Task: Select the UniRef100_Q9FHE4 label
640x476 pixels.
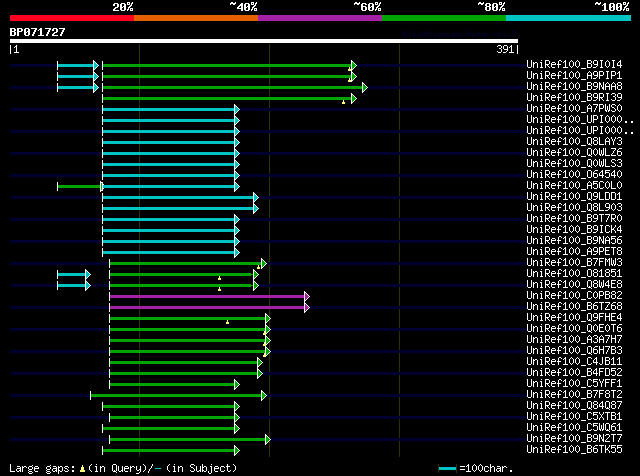Action: 574,318
